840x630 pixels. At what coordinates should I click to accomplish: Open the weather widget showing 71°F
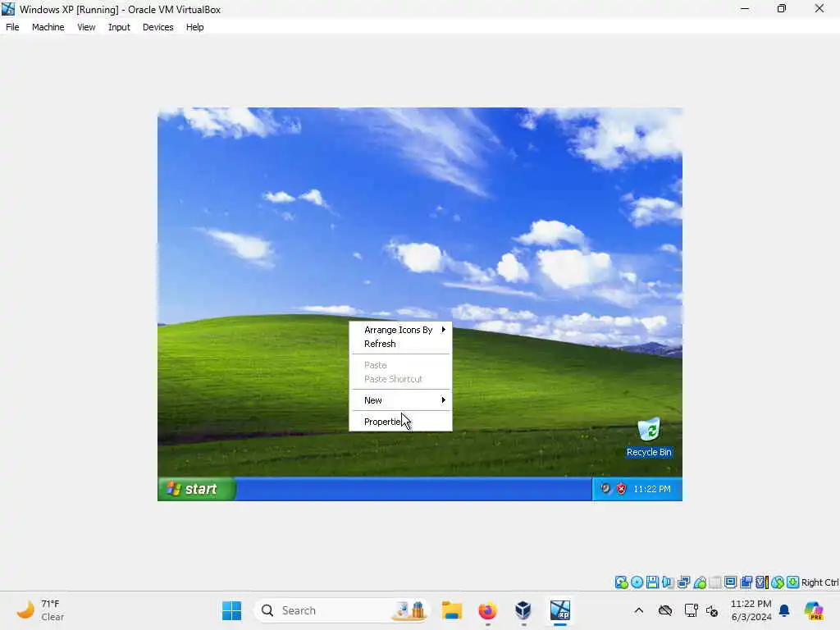tap(40, 610)
